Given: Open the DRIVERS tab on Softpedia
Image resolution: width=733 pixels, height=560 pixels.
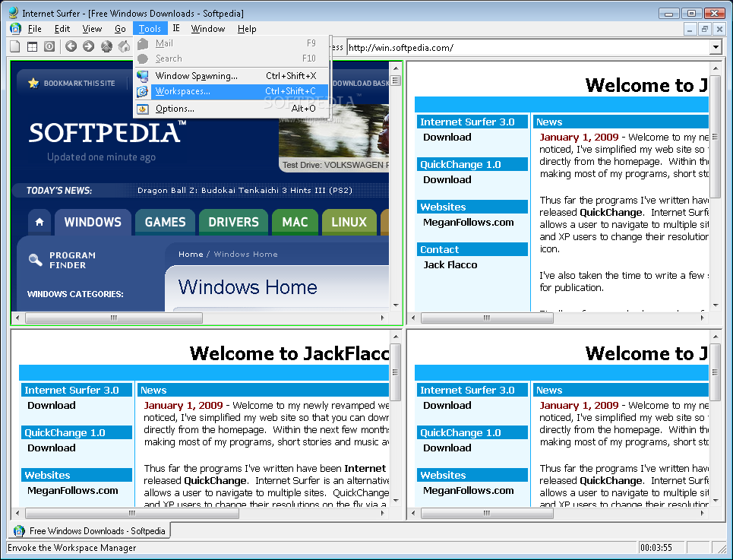Looking at the screenshot, I should [233, 222].
